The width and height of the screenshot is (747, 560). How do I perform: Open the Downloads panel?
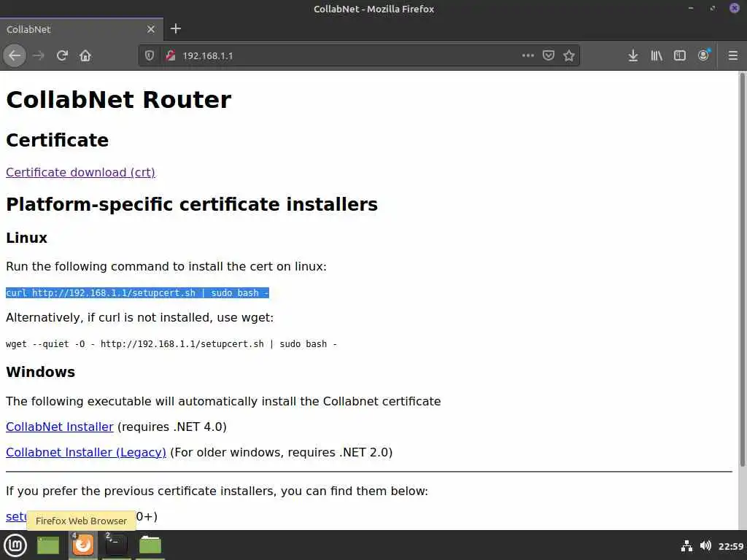[x=632, y=55]
